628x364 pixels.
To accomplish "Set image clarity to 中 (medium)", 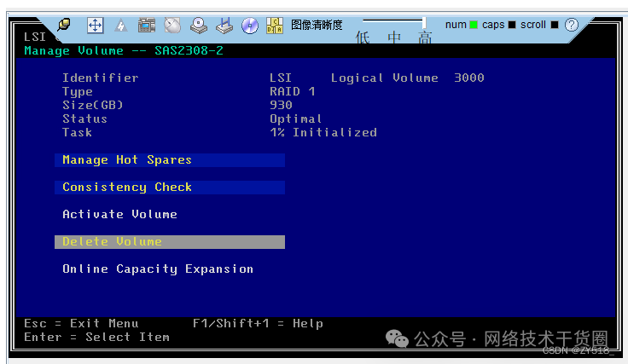I will pyautogui.click(x=394, y=38).
